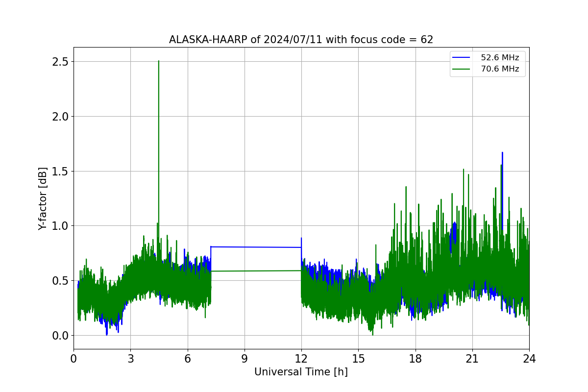This screenshot has height=392, width=588.
Task: Click the 0 x-axis tick label
Action: (73, 359)
